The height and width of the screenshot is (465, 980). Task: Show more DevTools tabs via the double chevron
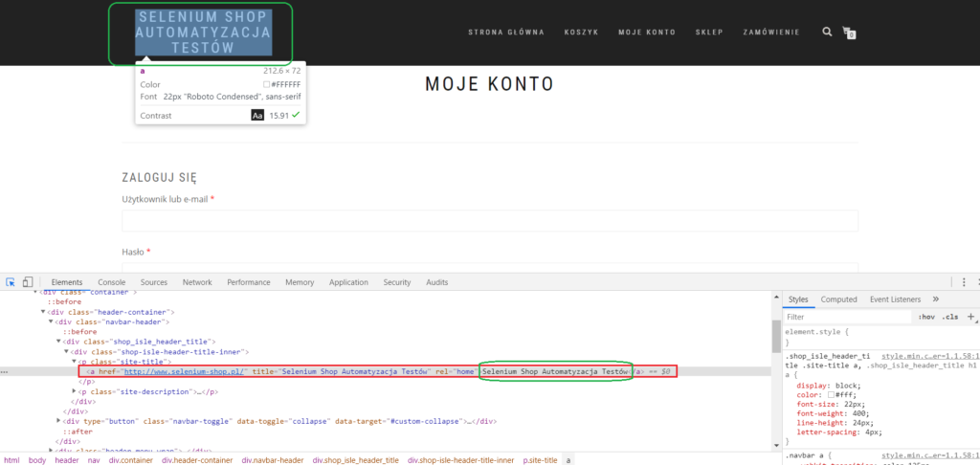click(x=962, y=299)
